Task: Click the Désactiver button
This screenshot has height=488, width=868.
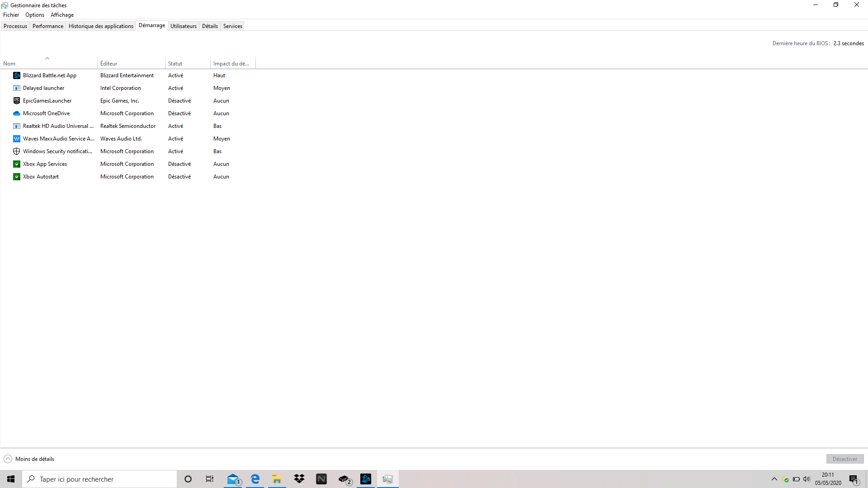Action: [844, 459]
